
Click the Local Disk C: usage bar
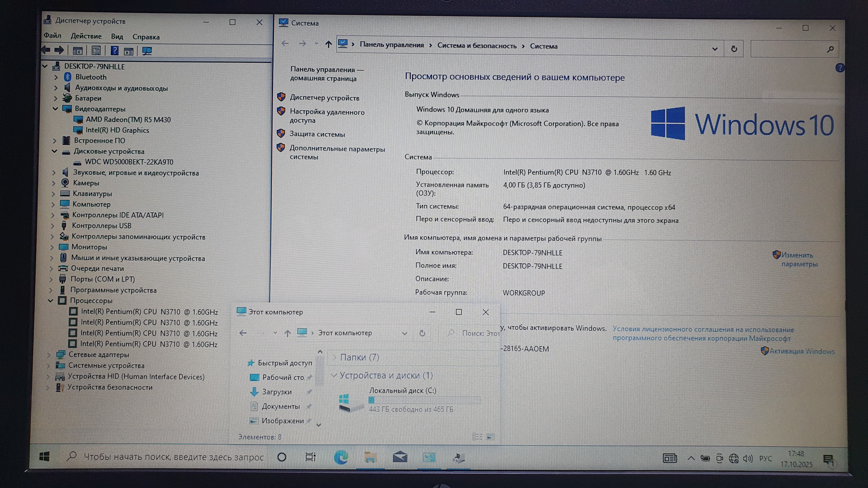click(x=425, y=400)
